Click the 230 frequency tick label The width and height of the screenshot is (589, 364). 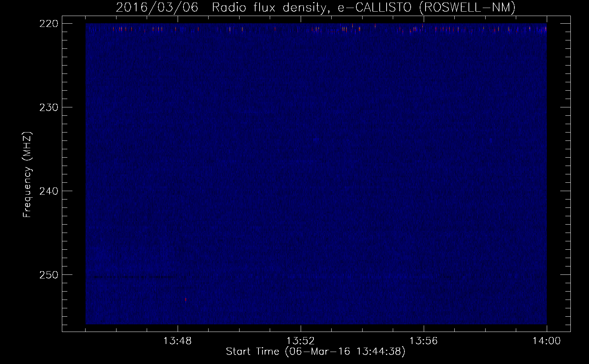[49, 107]
